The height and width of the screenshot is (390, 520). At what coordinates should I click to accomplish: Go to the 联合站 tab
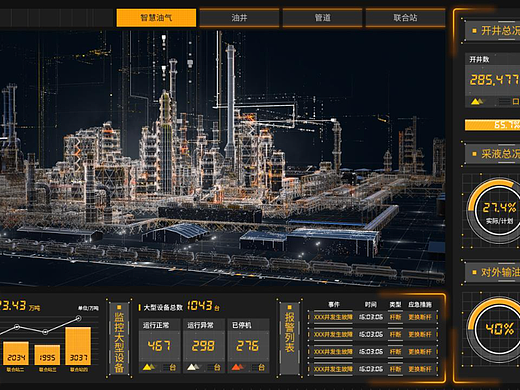point(405,18)
